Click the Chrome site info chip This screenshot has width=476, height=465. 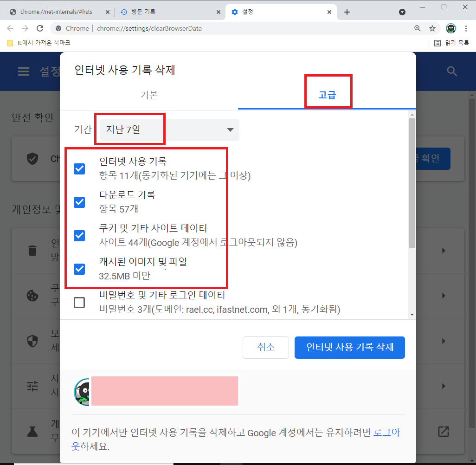(x=72, y=28)
